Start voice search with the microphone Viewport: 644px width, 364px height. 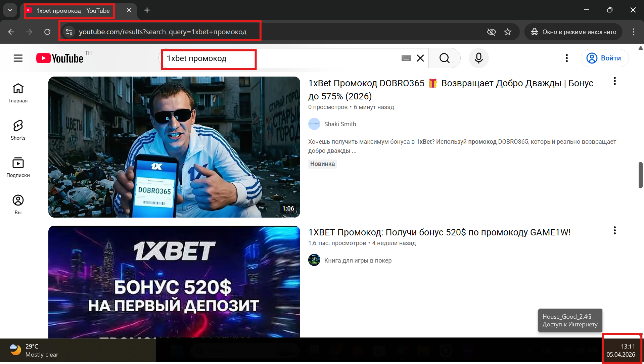(x=479, y=58)
